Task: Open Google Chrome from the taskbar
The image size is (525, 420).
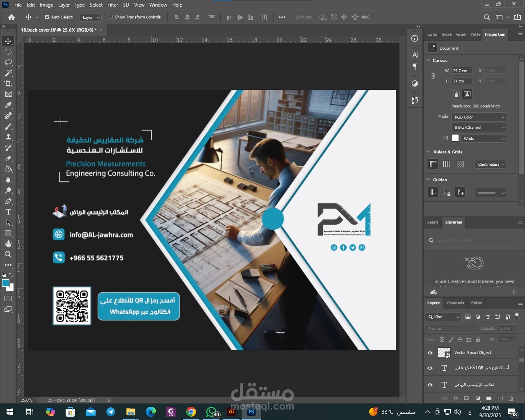Action: coord(191,412)
